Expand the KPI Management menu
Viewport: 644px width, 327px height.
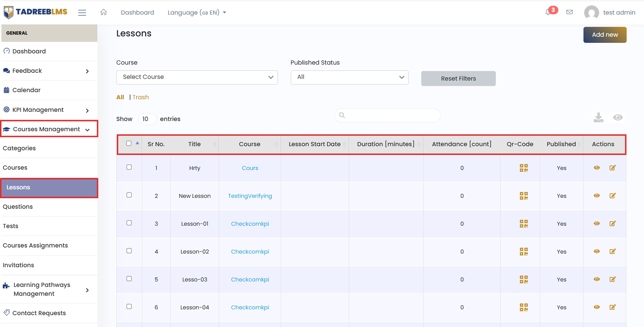[x=49, y=110]
